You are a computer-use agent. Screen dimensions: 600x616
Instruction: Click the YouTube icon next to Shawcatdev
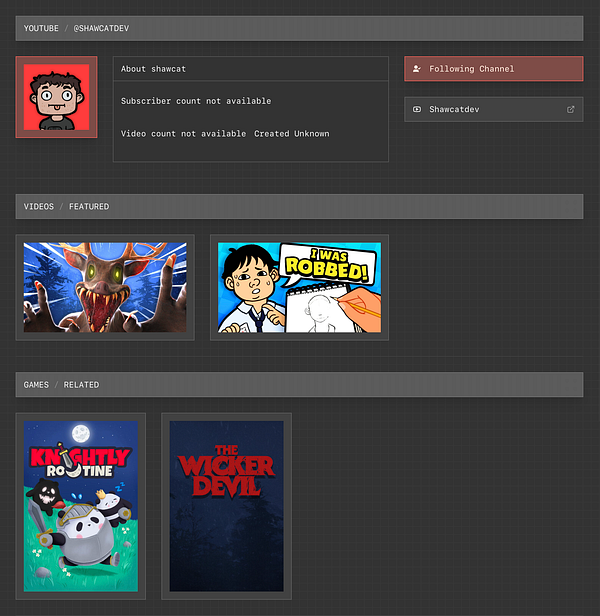click(417, 109)
